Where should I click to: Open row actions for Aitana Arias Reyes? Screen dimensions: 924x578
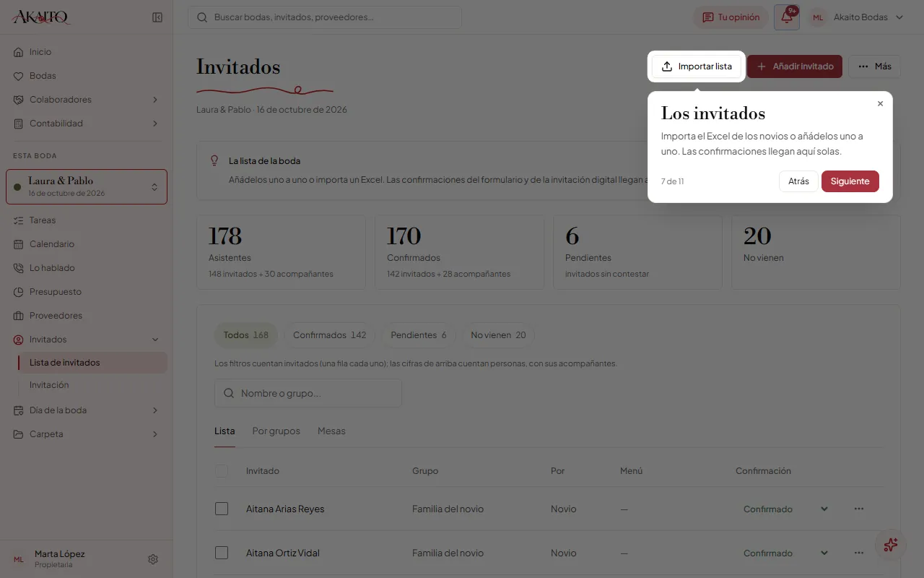(859, 509)
